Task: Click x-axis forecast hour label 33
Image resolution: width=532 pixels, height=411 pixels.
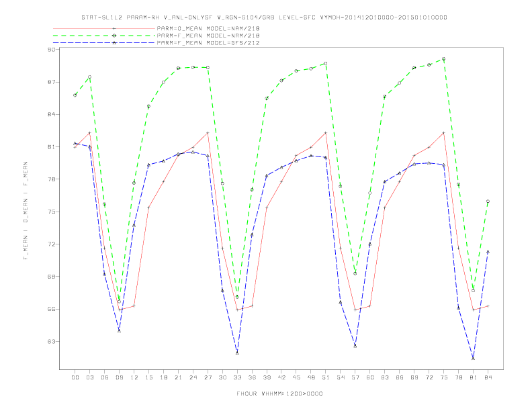Action: (x=237, y=377)
